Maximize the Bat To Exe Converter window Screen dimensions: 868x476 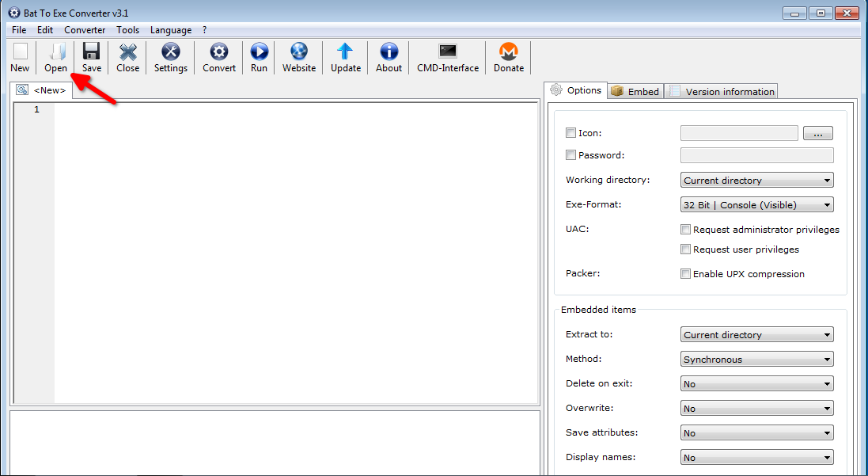coord(821,13)
